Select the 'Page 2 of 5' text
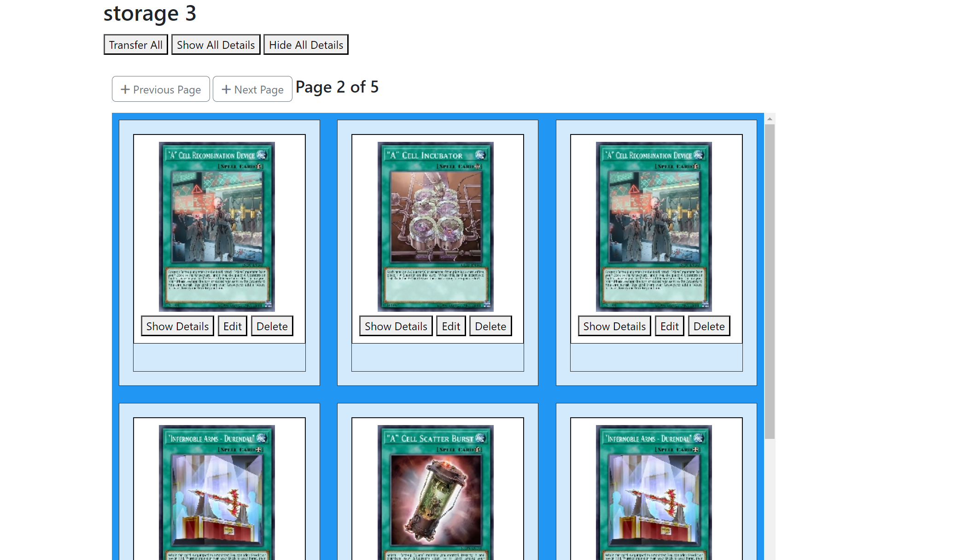This screenshot has width=963, height=560. 337,87
